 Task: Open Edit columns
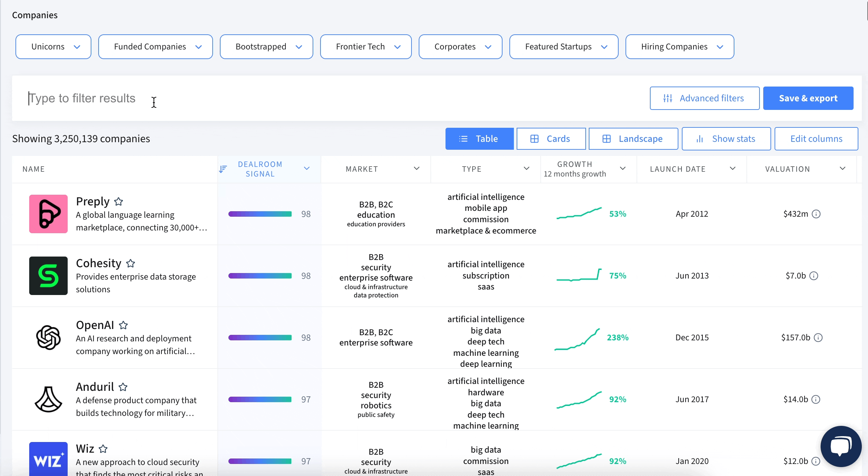pyautogui.click(x=816, y=139)
